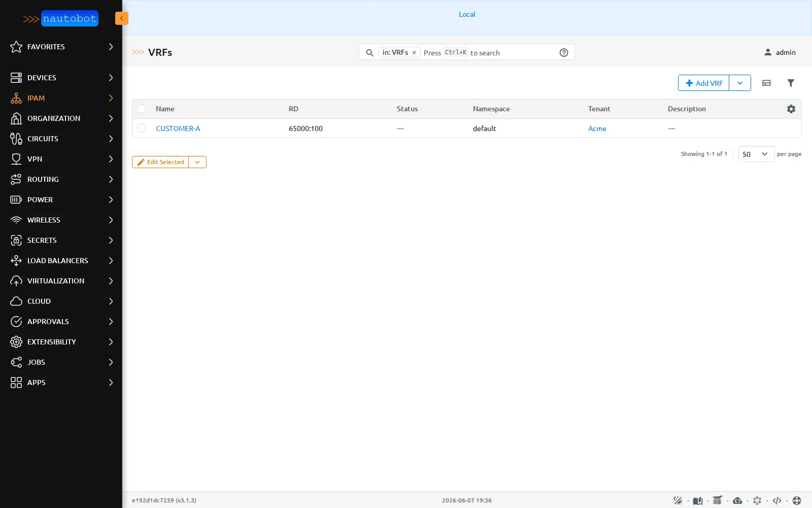Image resolution: width=812 pixels, height=508 pixels.
Task: Check the CUSTOMER-A row checkbox
Action: tap(142, 128)
